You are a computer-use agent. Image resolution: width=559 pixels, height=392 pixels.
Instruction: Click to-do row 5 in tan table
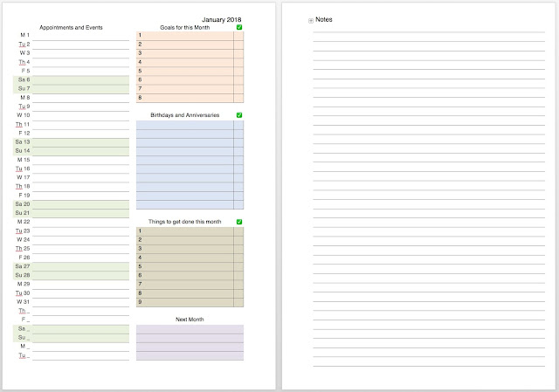pyautogui.click(x=190, y=267)
